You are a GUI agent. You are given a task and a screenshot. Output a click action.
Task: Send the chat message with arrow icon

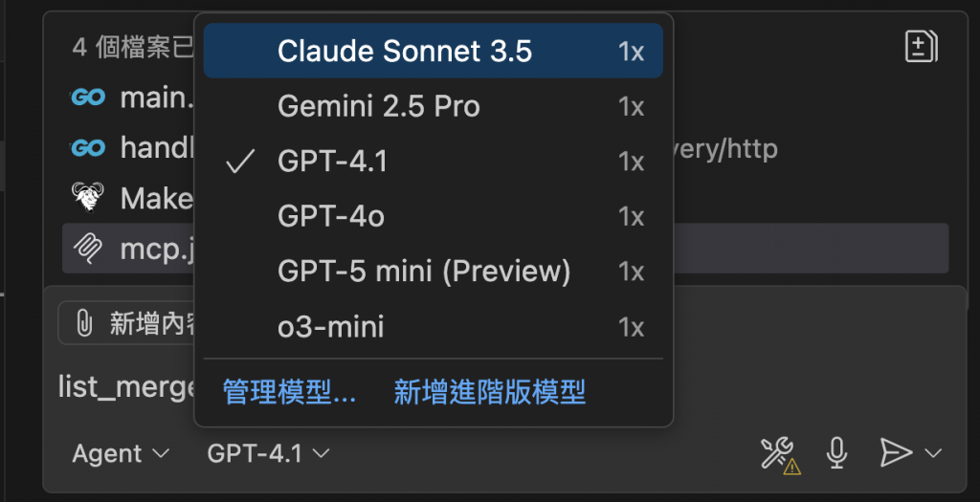click(895, 453)
